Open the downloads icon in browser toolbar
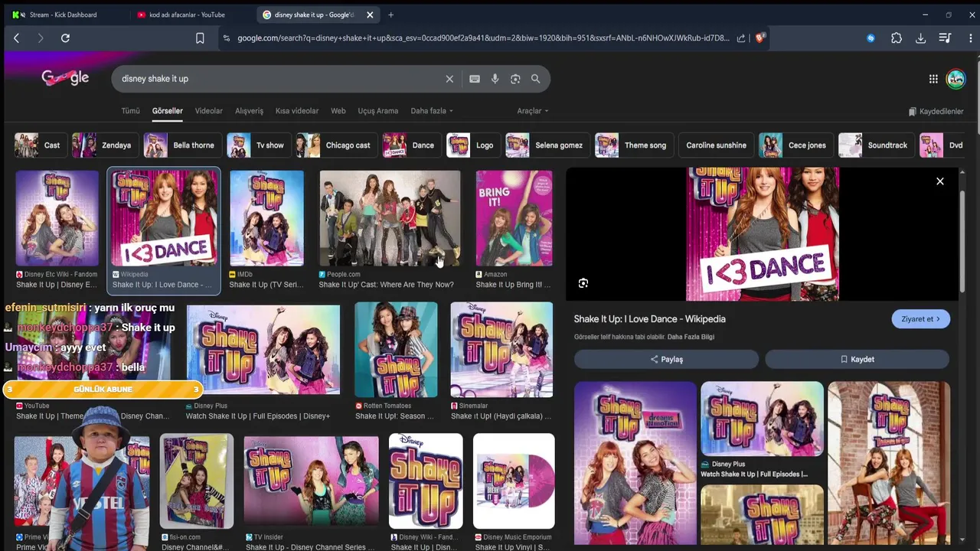 pyautogui.click(x=921, y=38)
